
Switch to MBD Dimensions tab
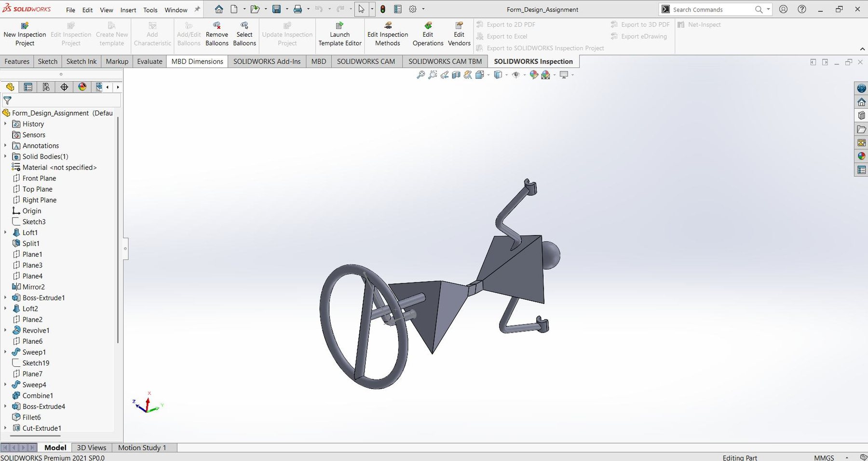point(197,61)
